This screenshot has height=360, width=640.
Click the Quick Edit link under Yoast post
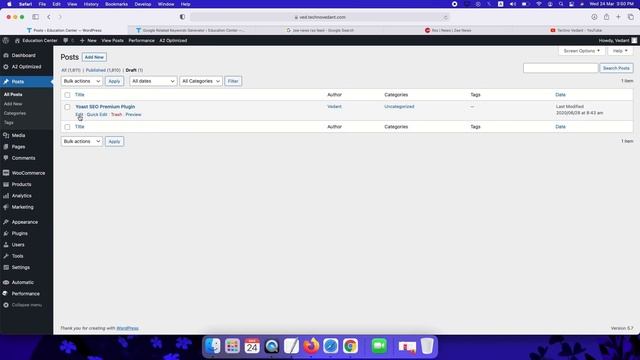97,115
